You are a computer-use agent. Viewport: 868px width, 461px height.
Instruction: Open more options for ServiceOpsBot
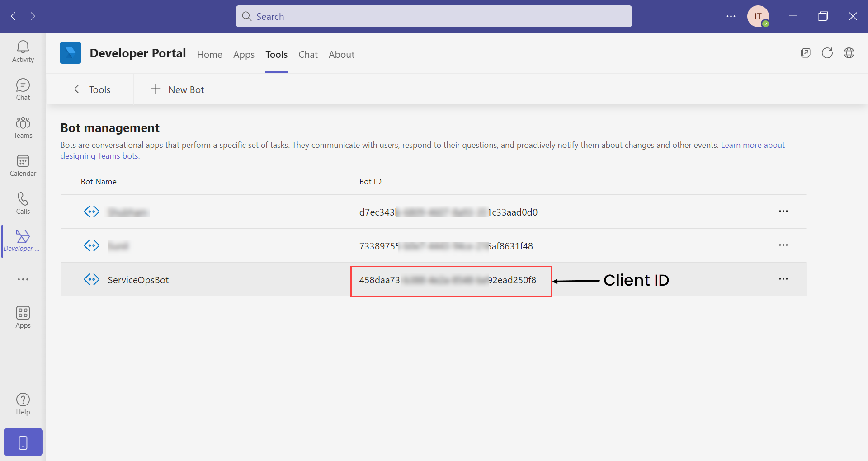point(783,279)
